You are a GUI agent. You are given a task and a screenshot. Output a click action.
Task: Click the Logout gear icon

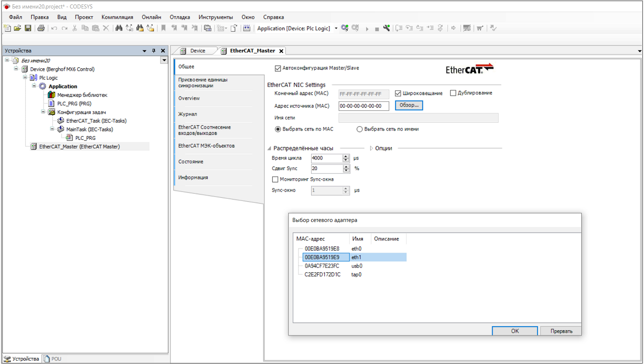tap(355, 28)
